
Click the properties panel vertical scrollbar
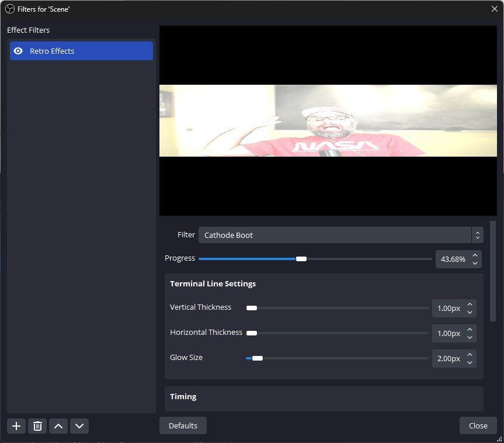pos(493,271)
